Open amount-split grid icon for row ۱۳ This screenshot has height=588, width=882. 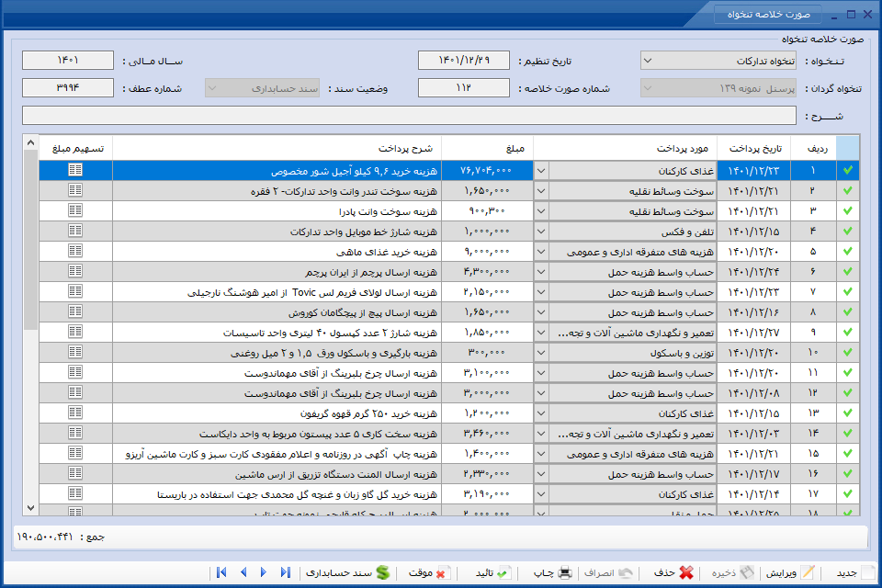75,413
